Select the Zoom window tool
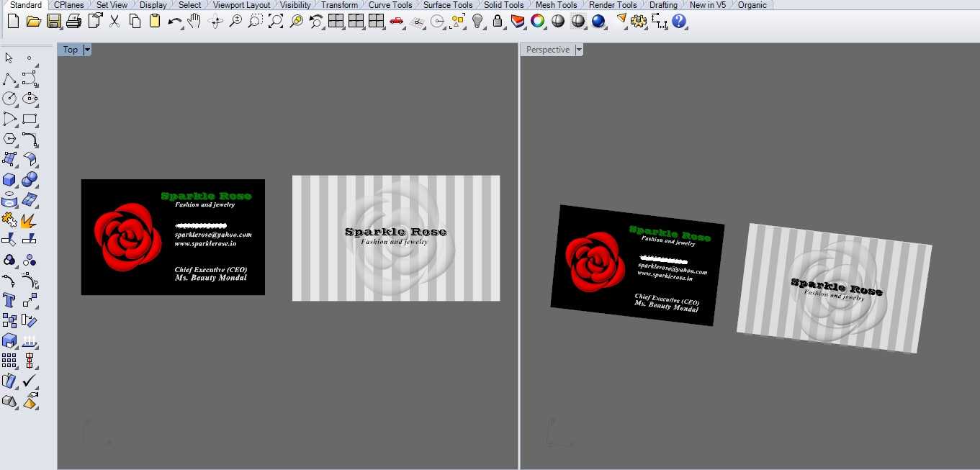The image size is (980, 470). click(x=255, y=22)
